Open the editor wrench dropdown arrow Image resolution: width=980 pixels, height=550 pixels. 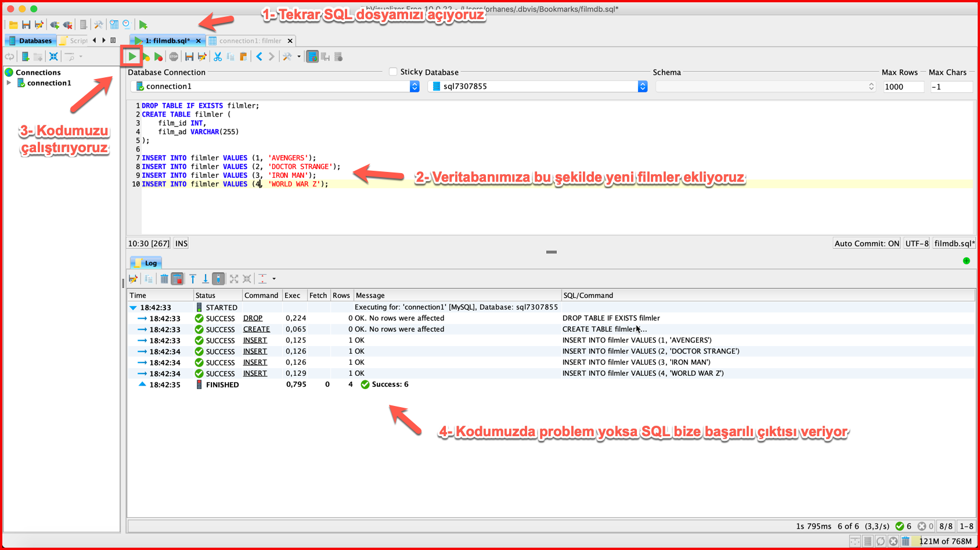[299, 56]
